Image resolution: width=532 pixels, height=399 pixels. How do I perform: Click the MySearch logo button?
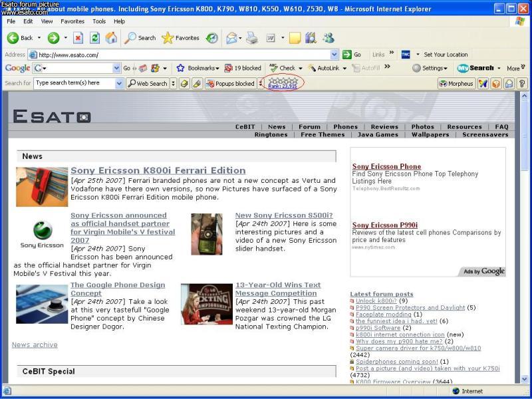click(475, 68)
